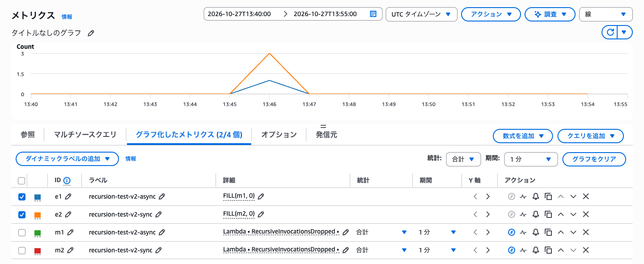Switch e2 to right Y axis

tap(488, 214)
